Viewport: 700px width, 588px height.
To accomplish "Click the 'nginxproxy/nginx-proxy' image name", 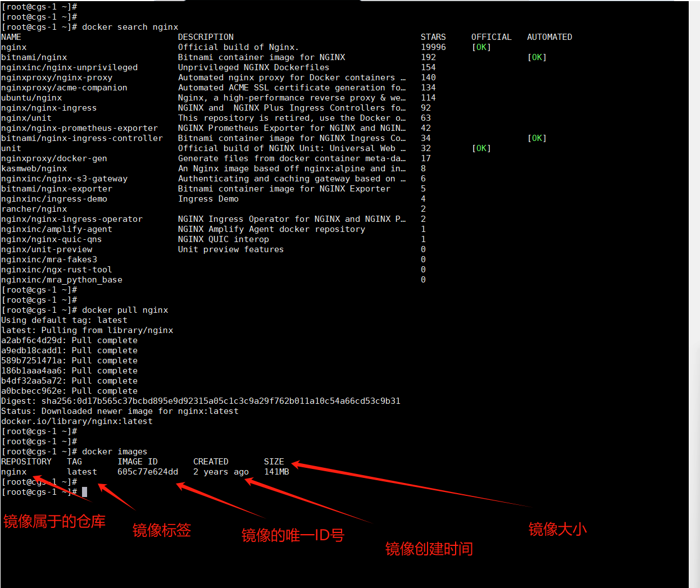I will pos(57,78).
